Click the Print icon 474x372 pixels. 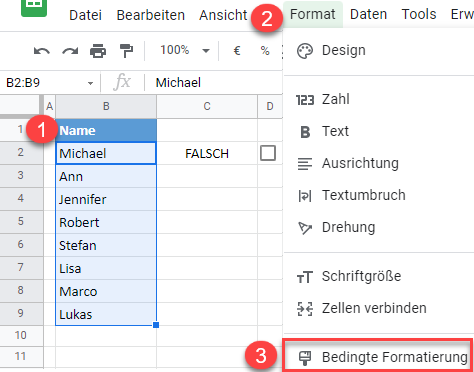(x=98, y=51)
